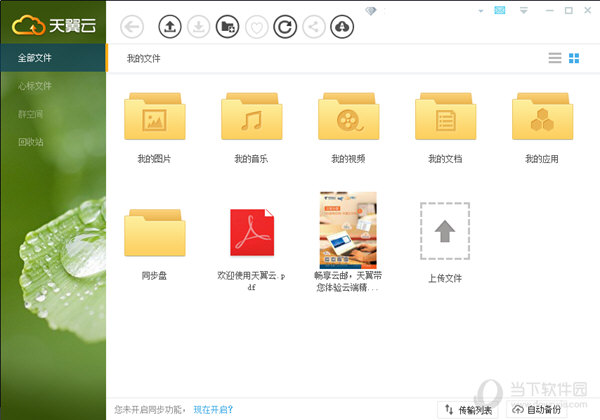600x420 pixels.
Task: Maximize the 天翼云 window
Action: click(569, 11)
